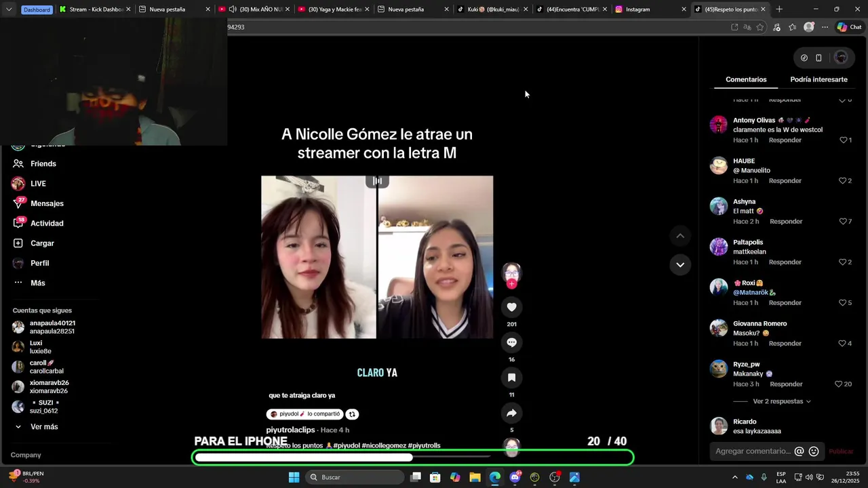This screenshot has width=868, height=488.
Task: Open the Perfil sidebar item
Action: 39,263
